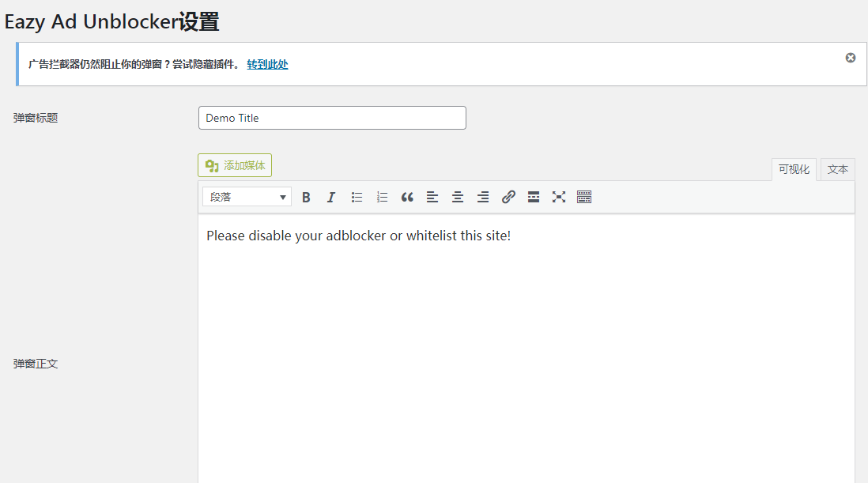This screenshot has width=868, height=483.
Task: Toggle italic formatting in editor toolbar
Action: 331,197
